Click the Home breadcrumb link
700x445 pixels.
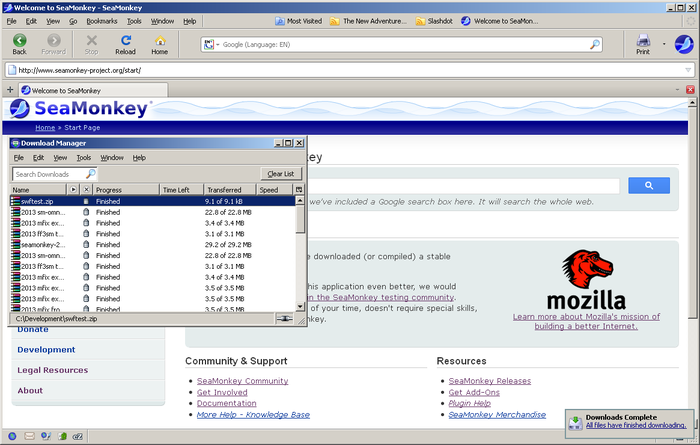(45, 128)
